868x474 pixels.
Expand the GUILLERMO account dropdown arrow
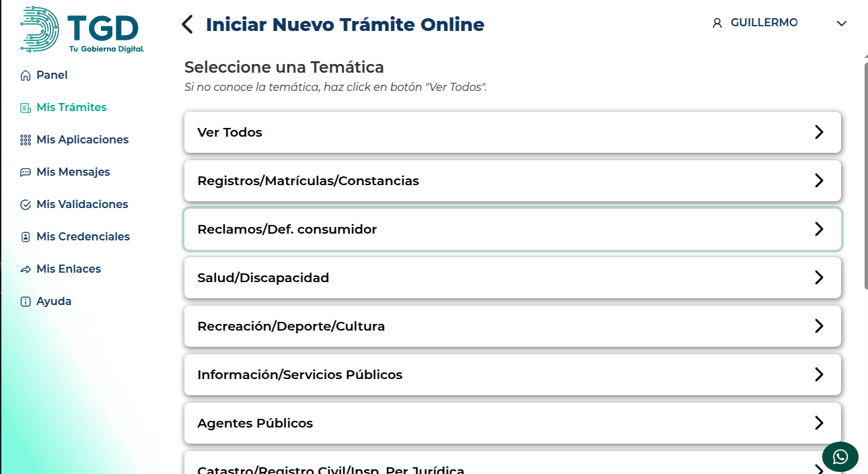841,24
